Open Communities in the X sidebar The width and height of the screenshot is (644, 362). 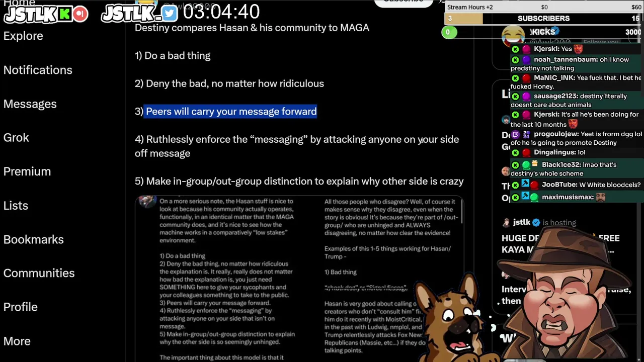pos(39,273)
